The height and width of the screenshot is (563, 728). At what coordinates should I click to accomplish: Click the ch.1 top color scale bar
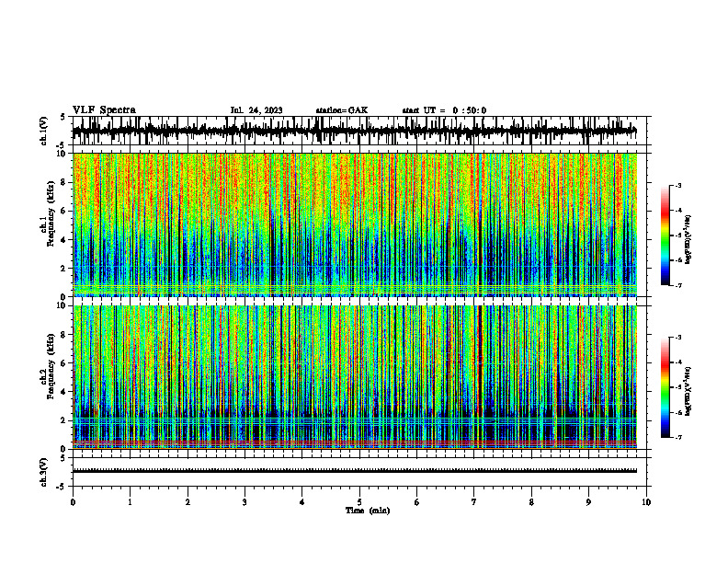(665, 236)
